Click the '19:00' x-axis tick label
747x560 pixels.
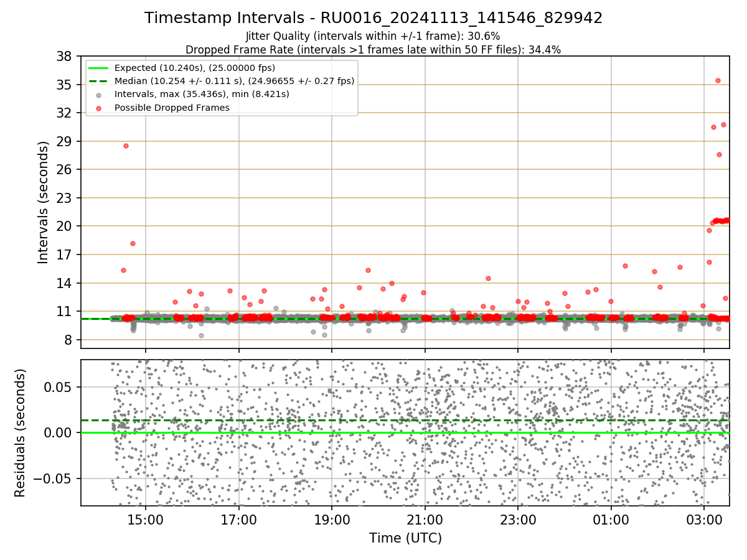[x=332, y=520]
